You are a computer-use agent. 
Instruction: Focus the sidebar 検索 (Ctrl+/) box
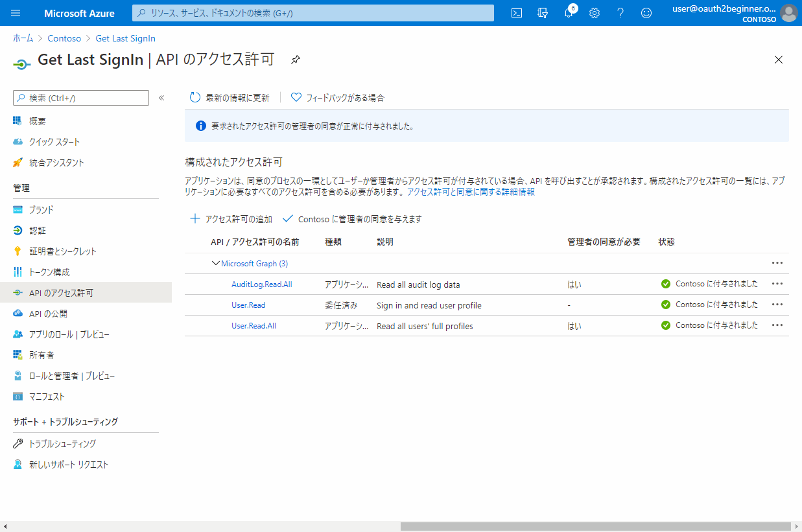pos(81,98)
